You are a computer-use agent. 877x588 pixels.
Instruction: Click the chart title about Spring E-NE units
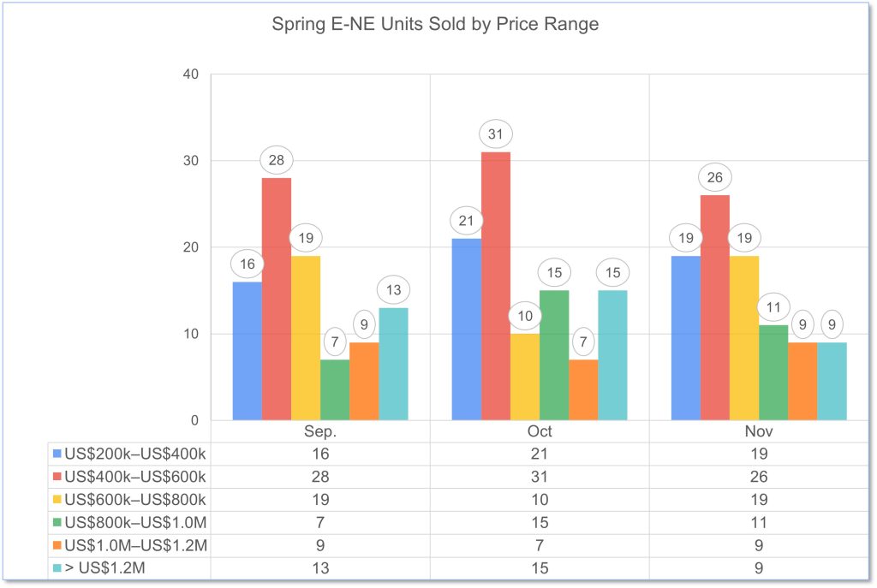pyautogui.click(x=435, y=25)
